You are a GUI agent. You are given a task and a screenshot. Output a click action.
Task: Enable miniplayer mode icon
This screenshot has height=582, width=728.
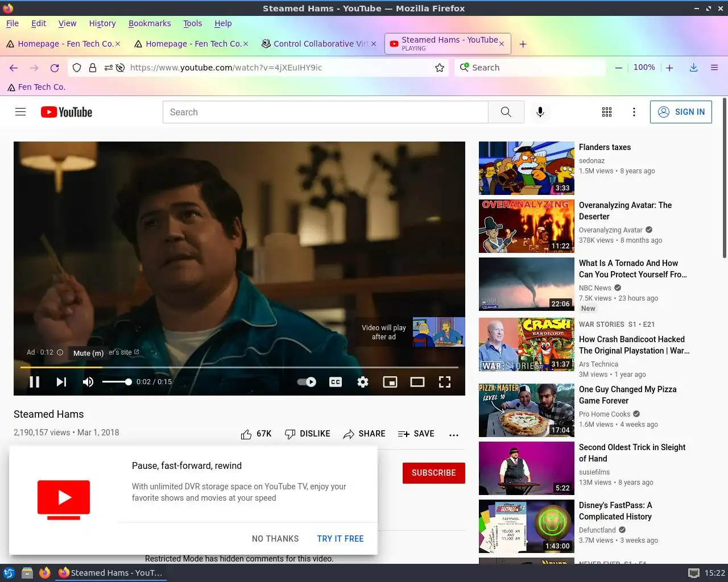tap(390, 382)
